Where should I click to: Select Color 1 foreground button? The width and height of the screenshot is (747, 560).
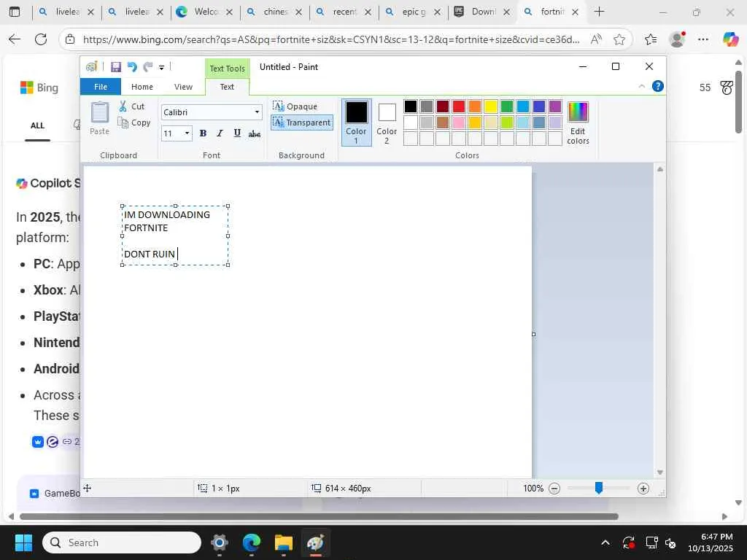tap(356, 122)
